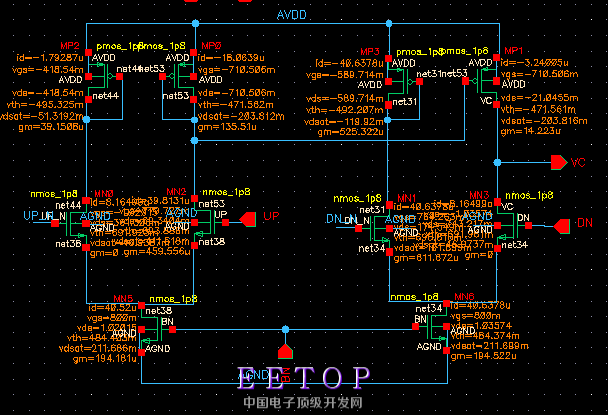608x415 pixels.
Task: Click the MN3 instance name label
Action: (479, 195)
